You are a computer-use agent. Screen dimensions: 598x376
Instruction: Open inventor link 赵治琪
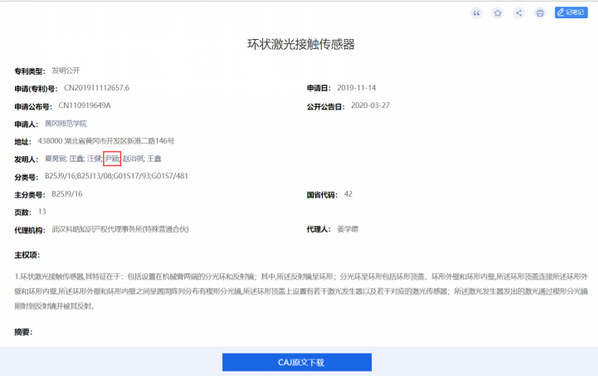(133, 158)
